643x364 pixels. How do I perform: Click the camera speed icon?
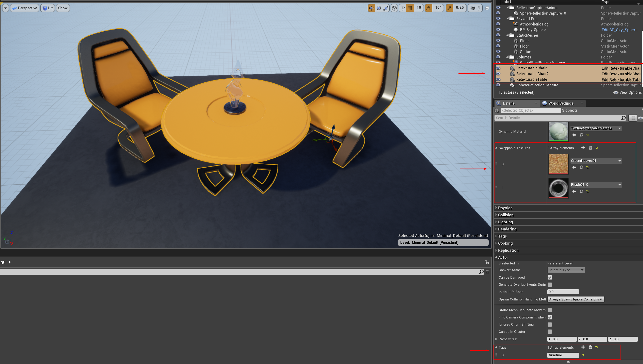tap(473, 8)
